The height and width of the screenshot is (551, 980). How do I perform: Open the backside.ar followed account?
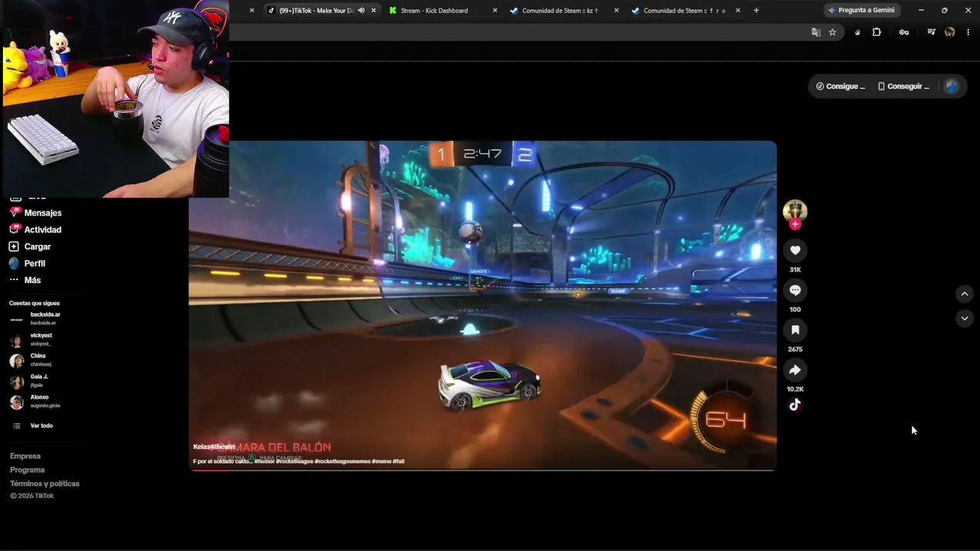[35, 318]
